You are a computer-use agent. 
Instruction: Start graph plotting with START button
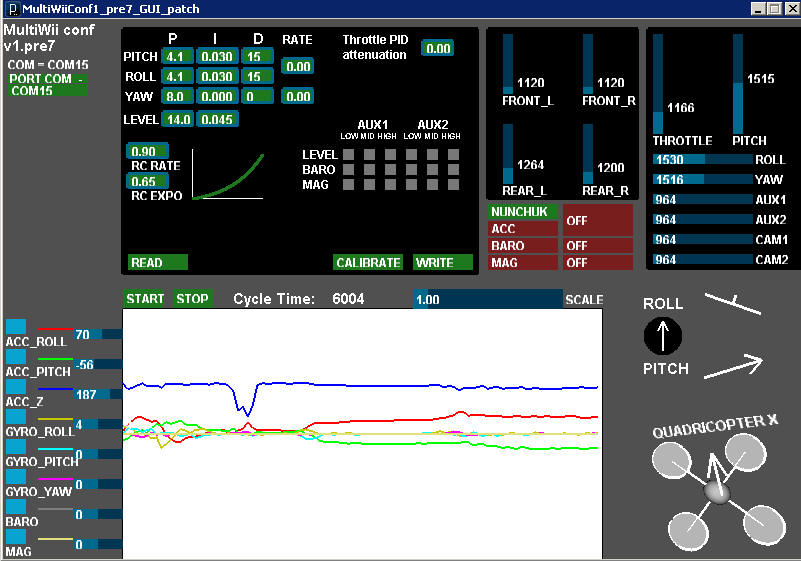coord(145,298)
